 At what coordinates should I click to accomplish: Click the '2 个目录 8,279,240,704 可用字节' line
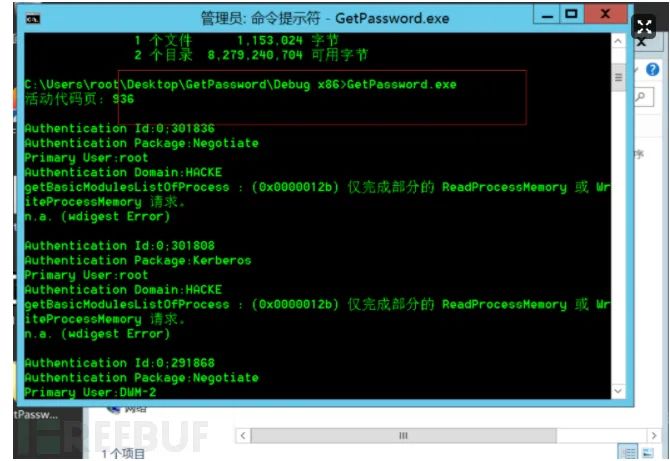click(x=251, y=55)
